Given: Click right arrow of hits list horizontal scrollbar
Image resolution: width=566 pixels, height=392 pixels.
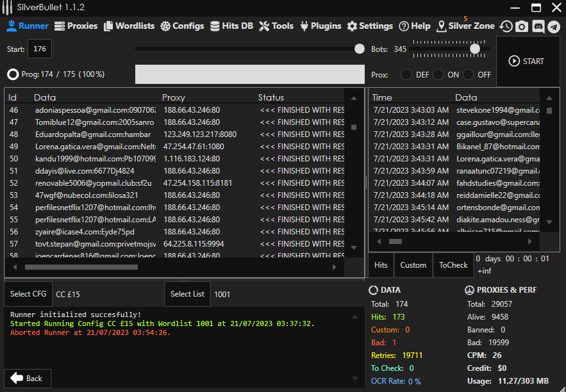Looking at the screenshot, I should coord(530,241).
